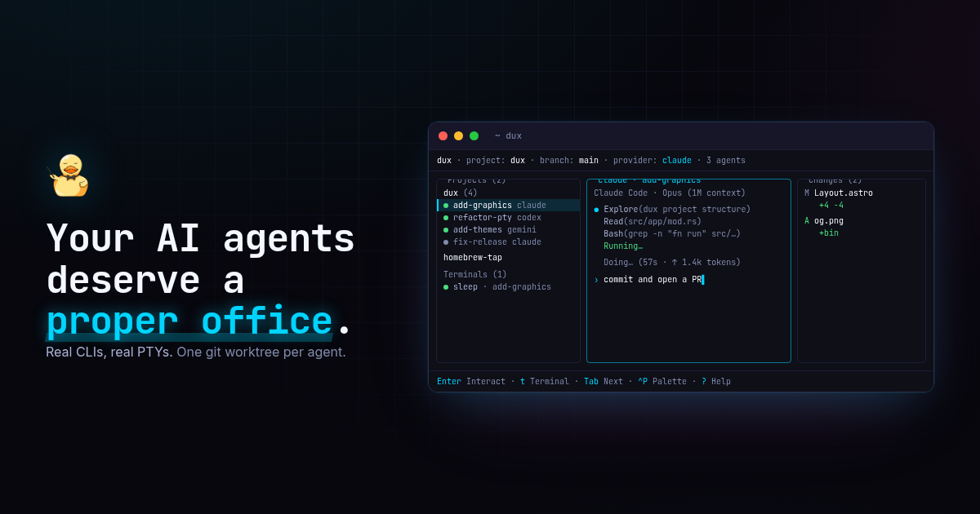Click the One git worktree per agent tagline
This screenshot has width=980, height=514.
tap(261, 352)
